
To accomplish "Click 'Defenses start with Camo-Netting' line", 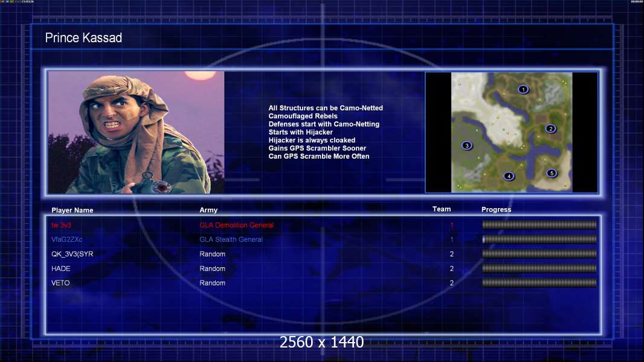I will coord(324,124).
